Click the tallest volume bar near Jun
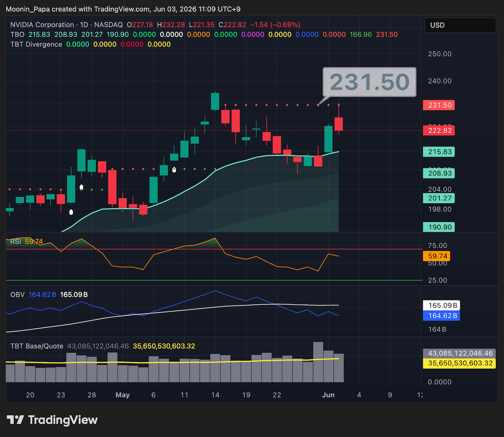Image resolution: width=504 pixels, height=437 pixels. pyautogui.click(x=318, y=362)
